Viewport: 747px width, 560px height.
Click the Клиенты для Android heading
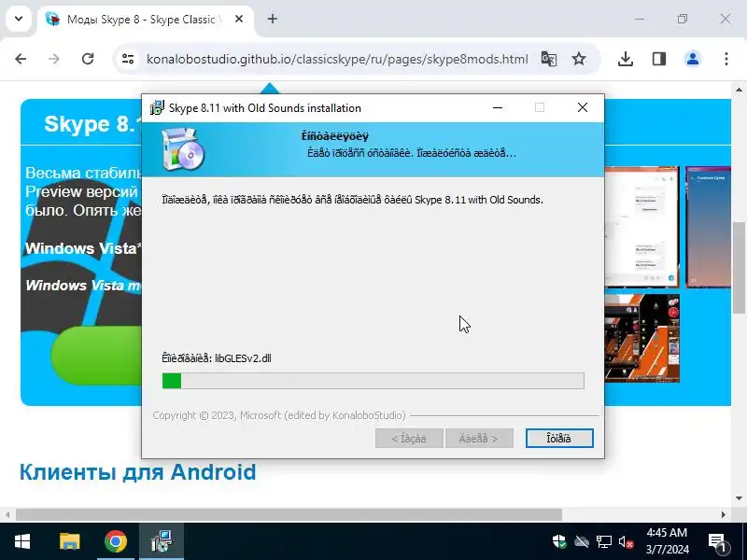pos(137,472)
